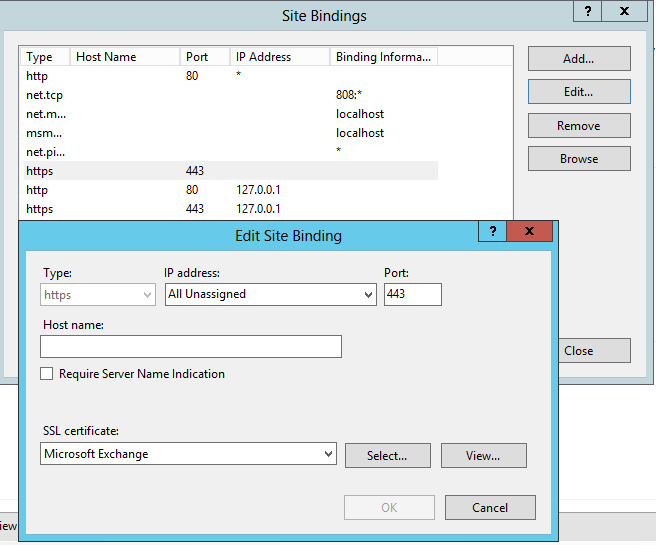The image size is (656, 545).
Task: Cancel the Edit Site Binding dialog
Action: point(490,507)
